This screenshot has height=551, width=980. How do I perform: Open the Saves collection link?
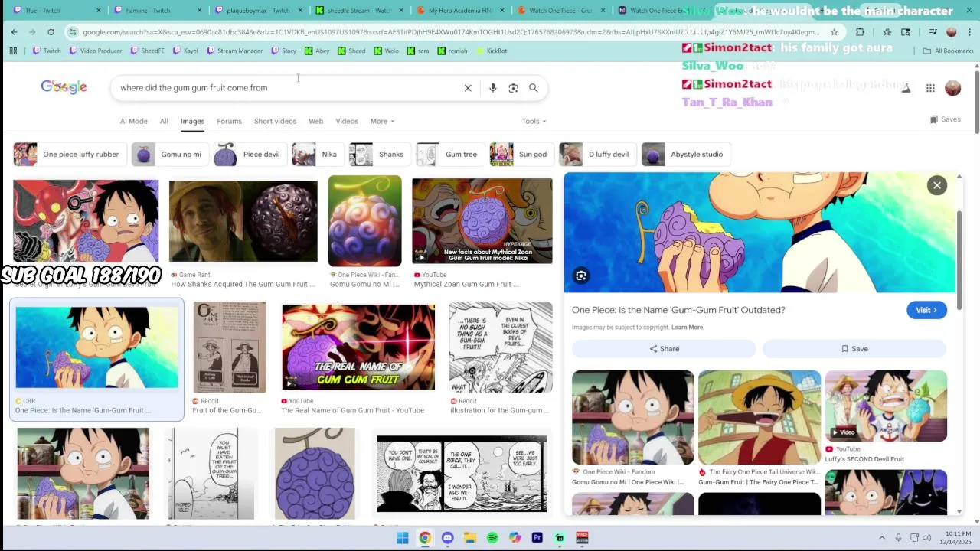pos(945,119)
